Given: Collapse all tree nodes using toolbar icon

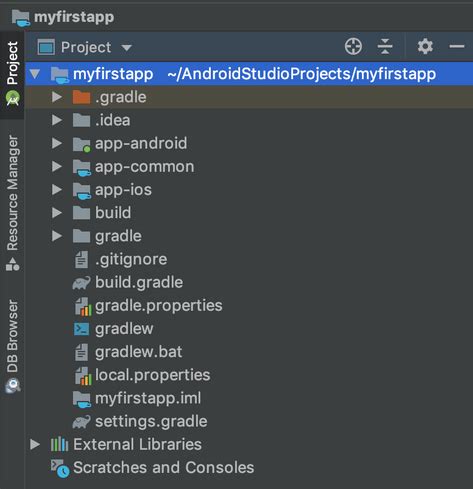Looking at the screenshot, I should tap(385, 46).
